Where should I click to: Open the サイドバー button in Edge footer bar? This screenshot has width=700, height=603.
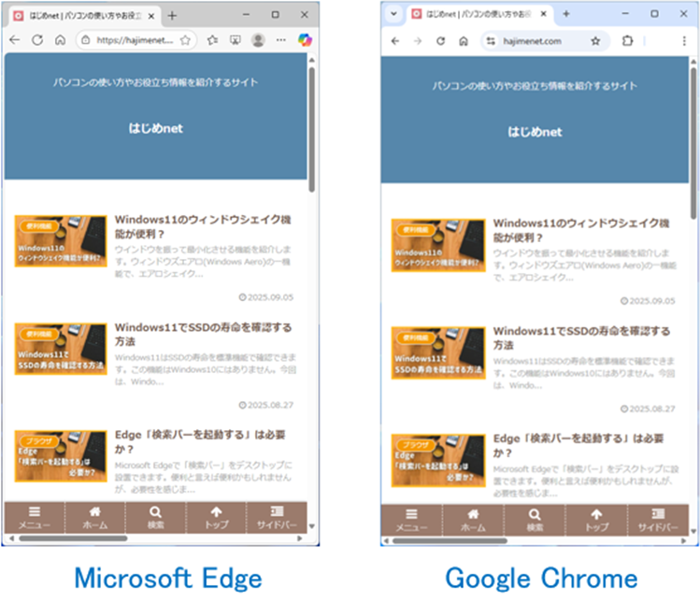pos(277,518)
